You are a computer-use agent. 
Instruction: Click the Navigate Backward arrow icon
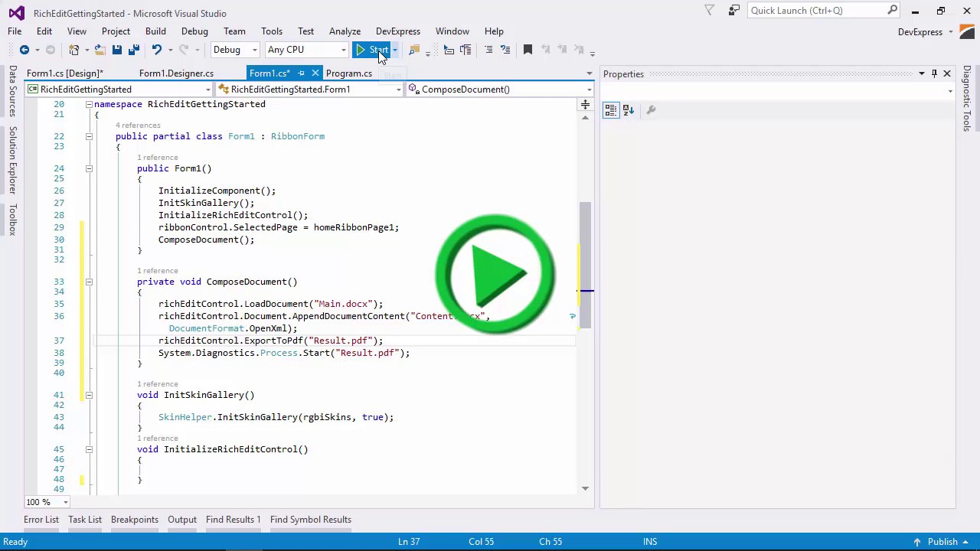24,50
